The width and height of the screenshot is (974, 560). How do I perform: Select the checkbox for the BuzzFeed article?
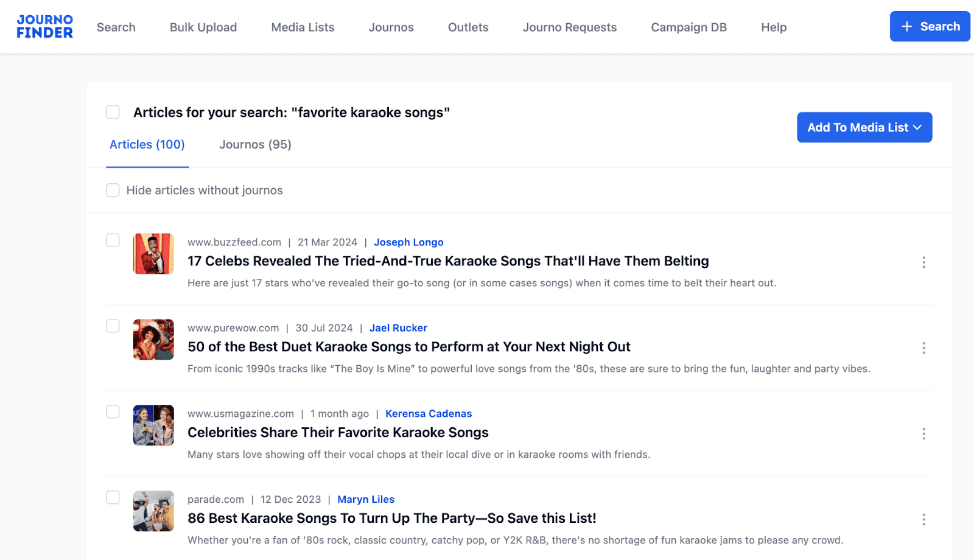point(113,240)
